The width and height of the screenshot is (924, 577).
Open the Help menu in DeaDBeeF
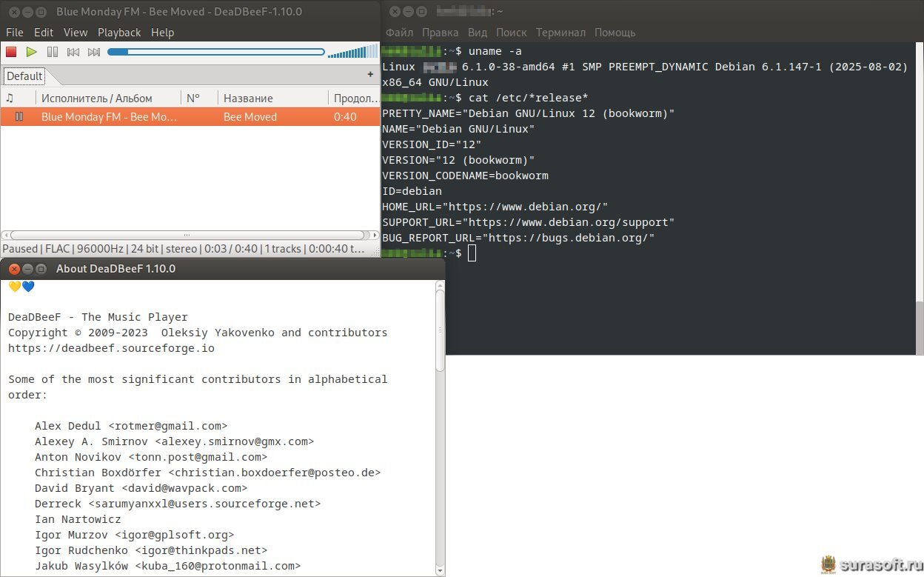point(162,33)
